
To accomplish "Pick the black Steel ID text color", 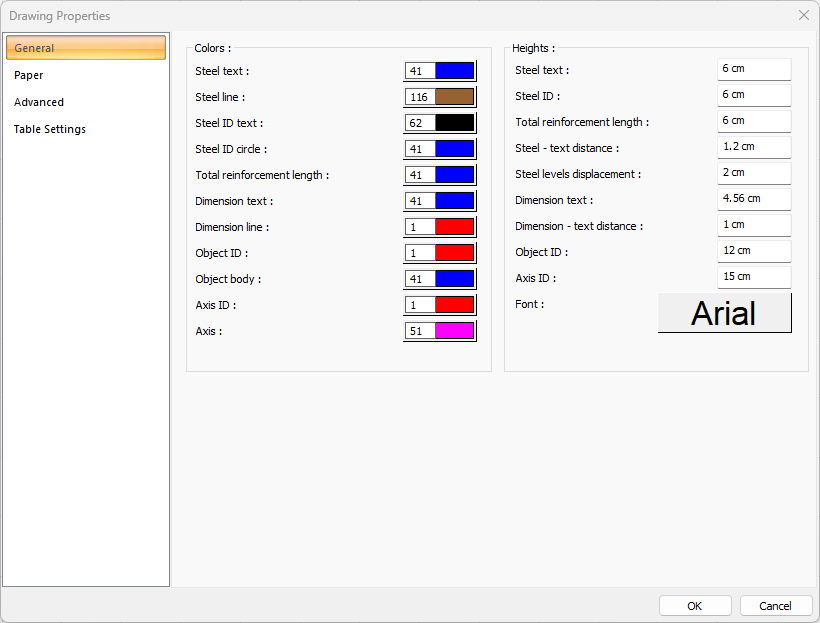I will [454, 123].
